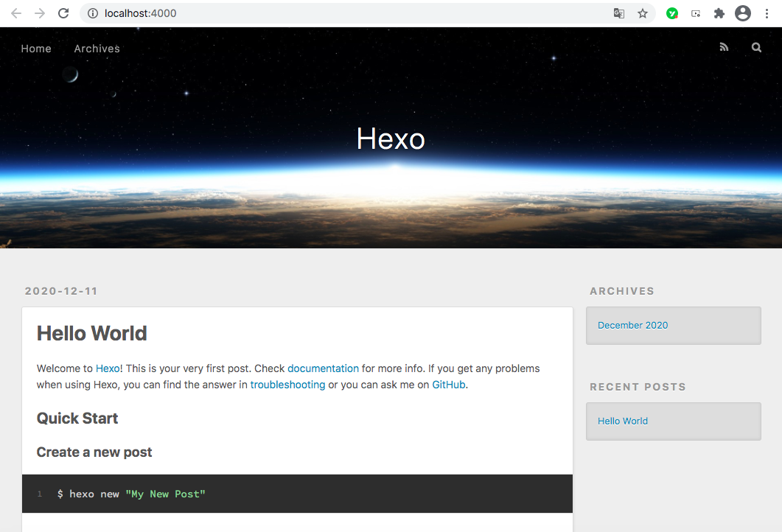View site information icon in address bar
This screenshot has width=782, height=532.
click(x=93, y=13)
